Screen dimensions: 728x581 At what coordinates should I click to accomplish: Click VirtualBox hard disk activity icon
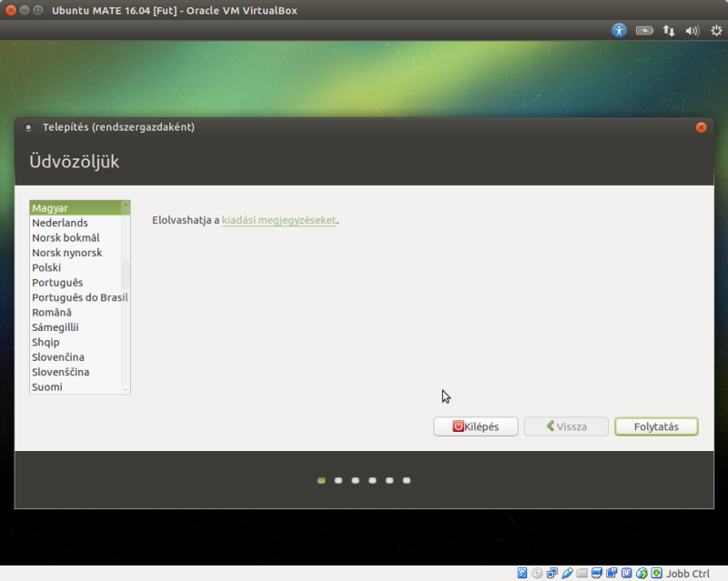click(522, 573)
